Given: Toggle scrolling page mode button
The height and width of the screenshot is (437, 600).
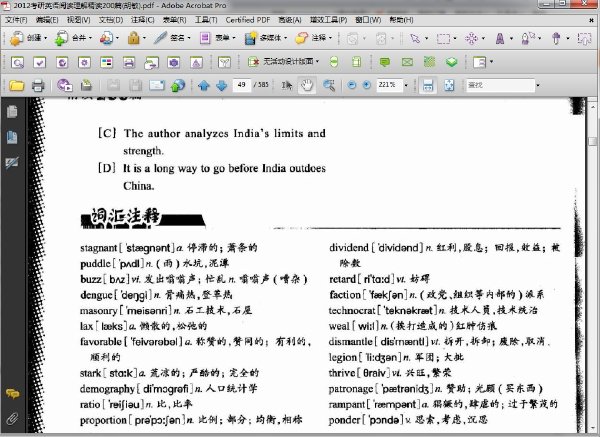Looking at the screenshot, I should [428, 85].
